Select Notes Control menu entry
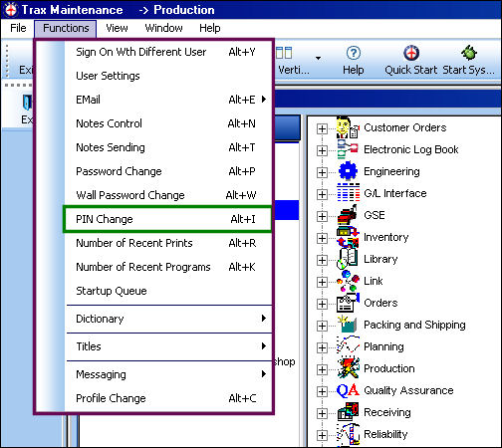 pyautogui.click(x=168, y=123)
